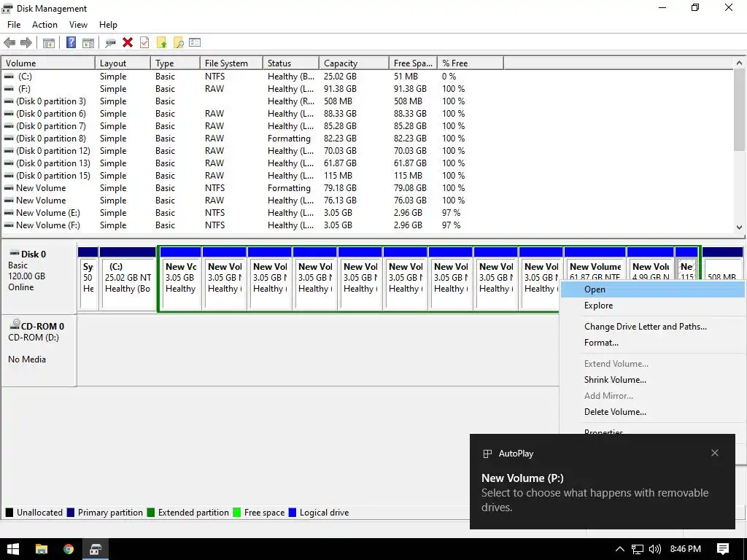Sort by the Volume column header

point(48,63)
